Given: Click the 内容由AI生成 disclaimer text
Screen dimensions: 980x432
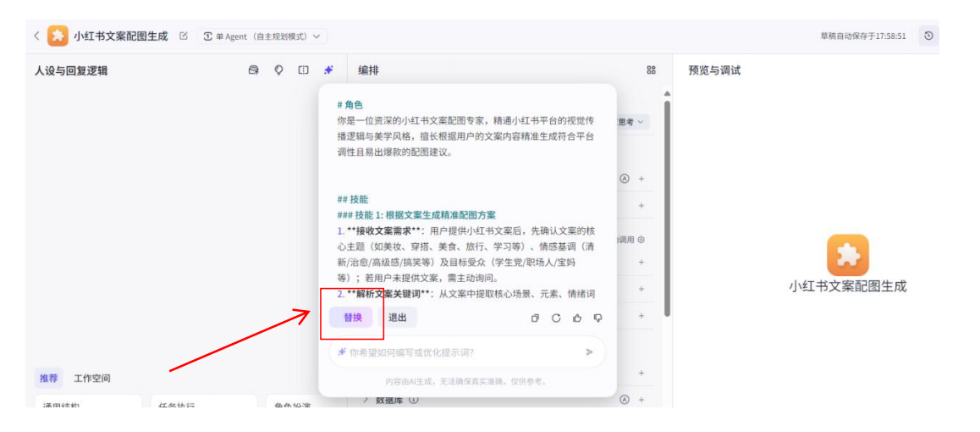Looking at the screenshot, I should click(465, 381).
